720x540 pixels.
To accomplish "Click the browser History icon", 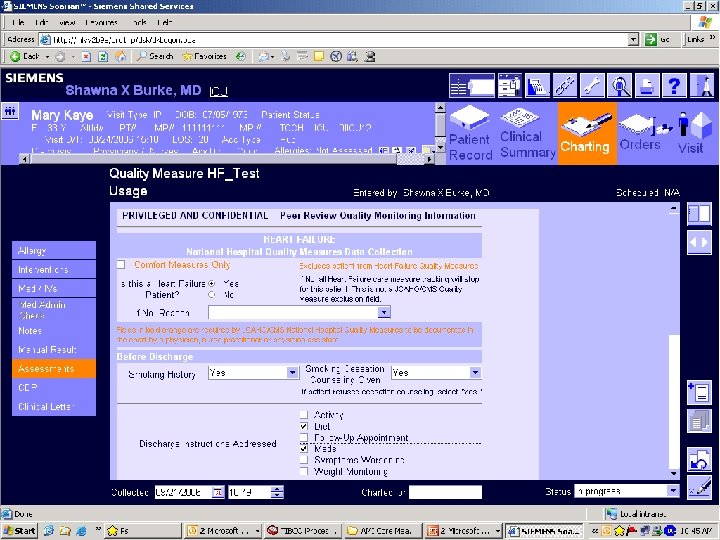I will (241, 56).
